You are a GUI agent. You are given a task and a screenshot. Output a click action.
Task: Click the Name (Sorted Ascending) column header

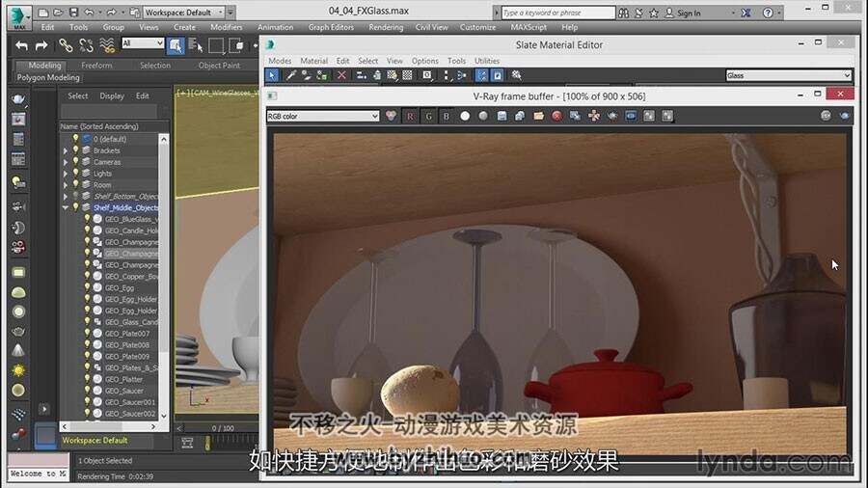[x=99, y=126]
